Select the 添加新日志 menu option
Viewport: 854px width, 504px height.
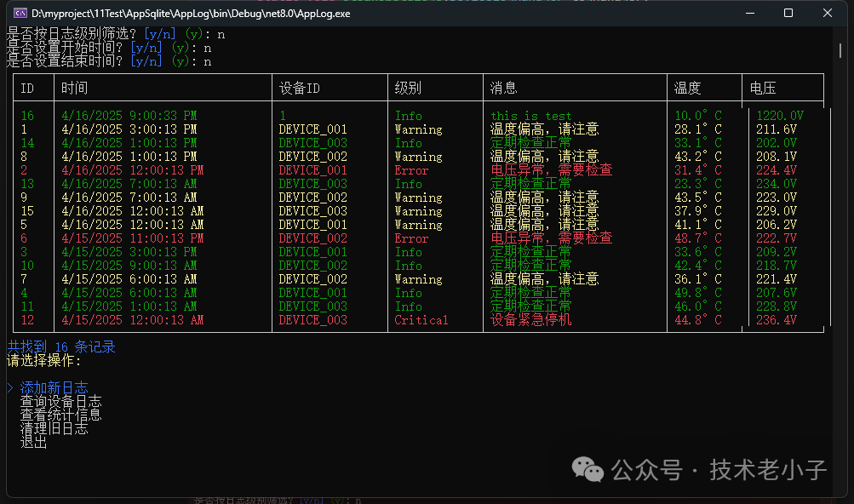[54, 388]
